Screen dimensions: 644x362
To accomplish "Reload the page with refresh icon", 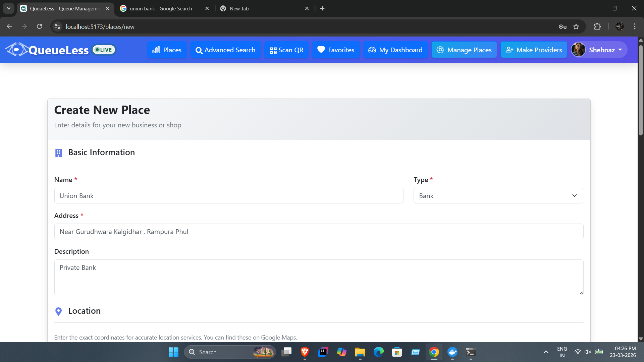I will [x=39, y=26].
